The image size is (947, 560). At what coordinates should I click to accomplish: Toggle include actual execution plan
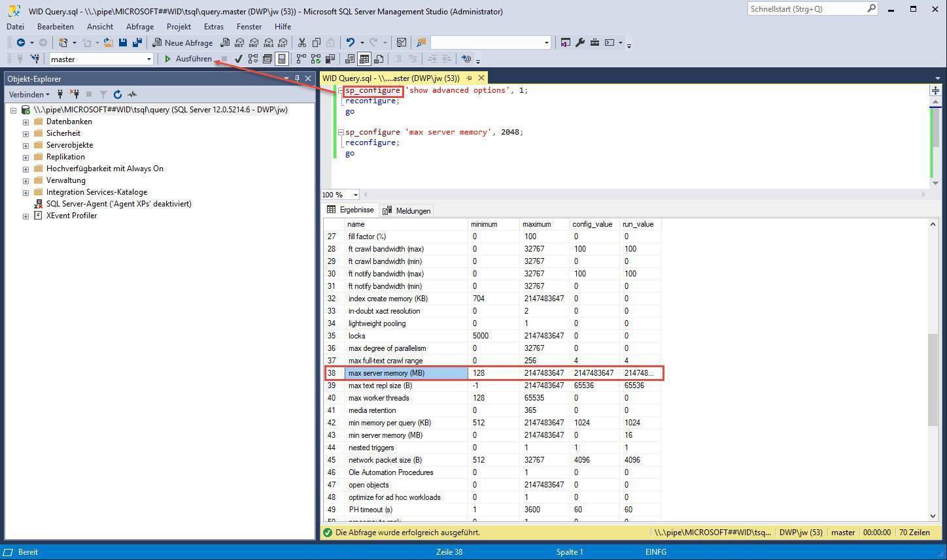[x=301, y=59]
